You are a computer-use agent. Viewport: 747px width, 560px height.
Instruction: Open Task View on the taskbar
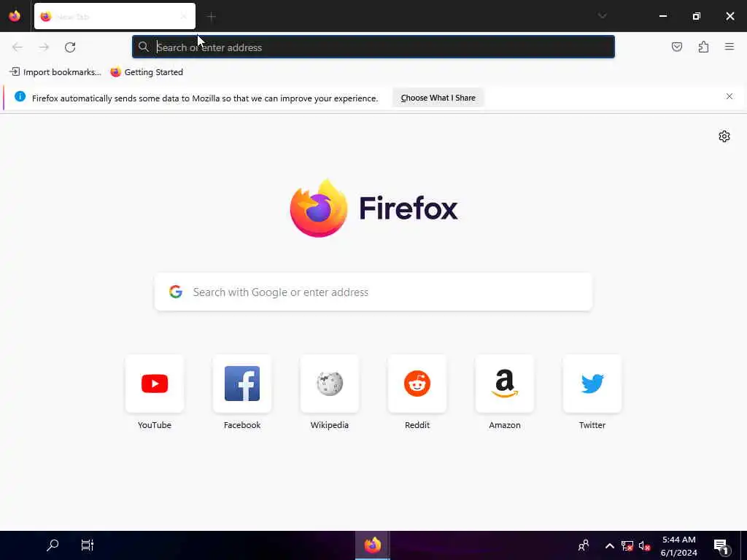point(88,545)
